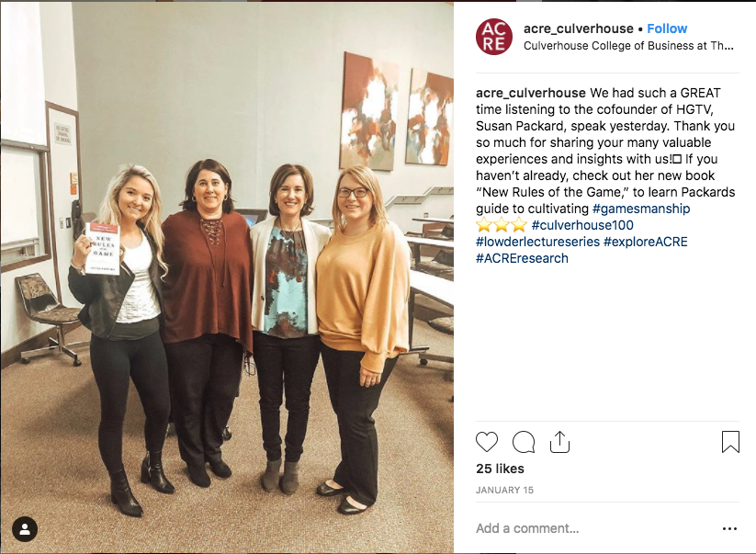Screen dimensions: 756x554
Task: Share the post using the share icon
Action: pos(559,442)
